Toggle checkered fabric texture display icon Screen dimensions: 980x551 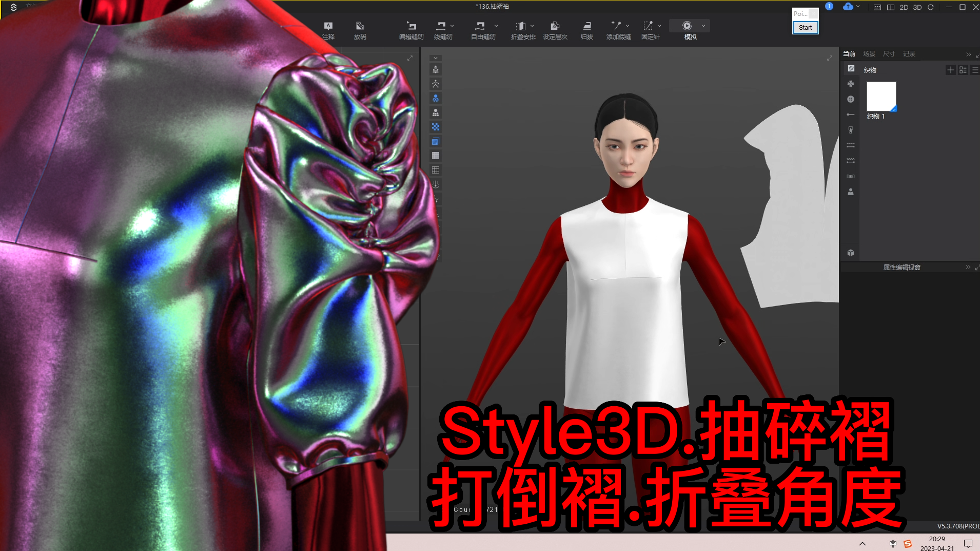point(436,127)
